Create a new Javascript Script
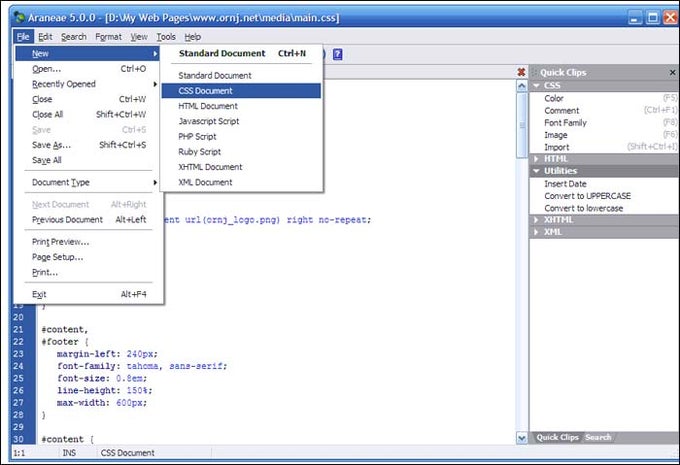 pyautogui.click(x=242, y=121)
